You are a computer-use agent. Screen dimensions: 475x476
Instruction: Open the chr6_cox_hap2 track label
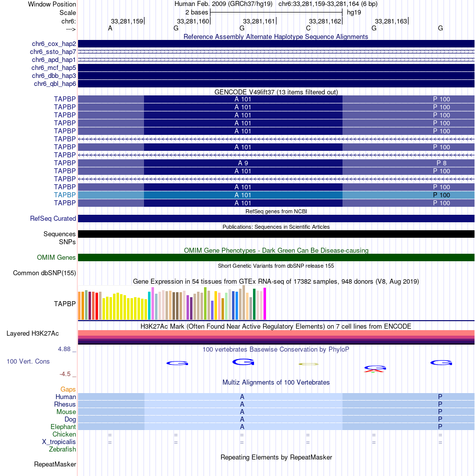pyautogui.click(x=54, y=44)
